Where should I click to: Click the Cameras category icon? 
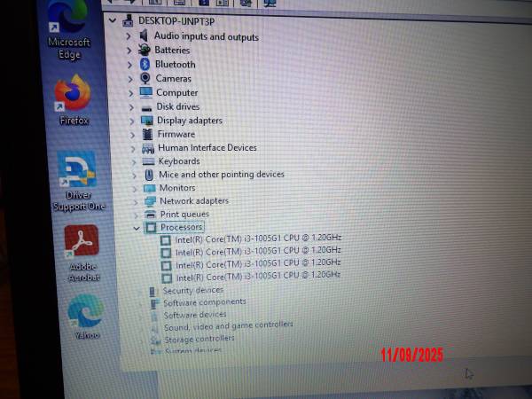pyautogui.click(x=145, y=78)
